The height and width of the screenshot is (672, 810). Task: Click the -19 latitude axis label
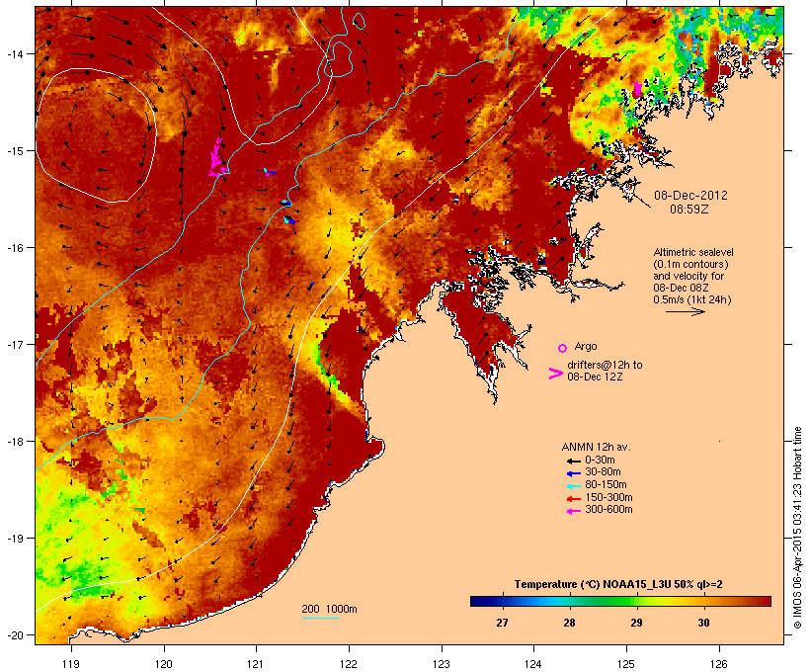[x=14, y=539]
